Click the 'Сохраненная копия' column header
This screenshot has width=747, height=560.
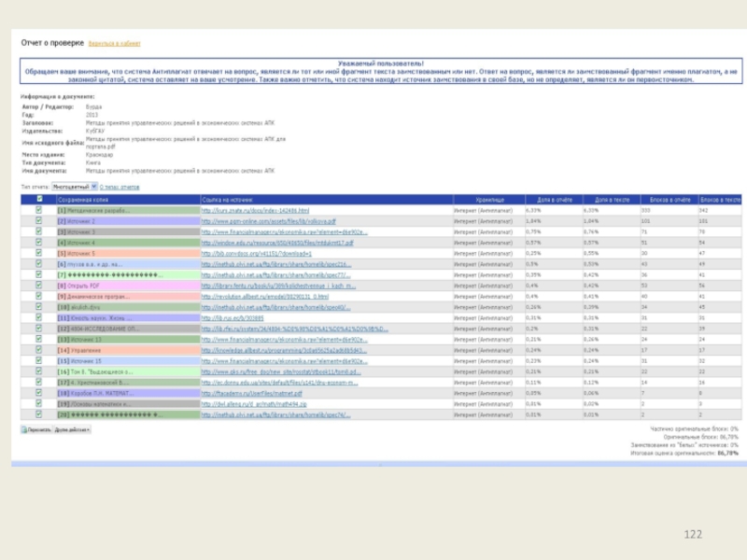(x=82, y=200)
